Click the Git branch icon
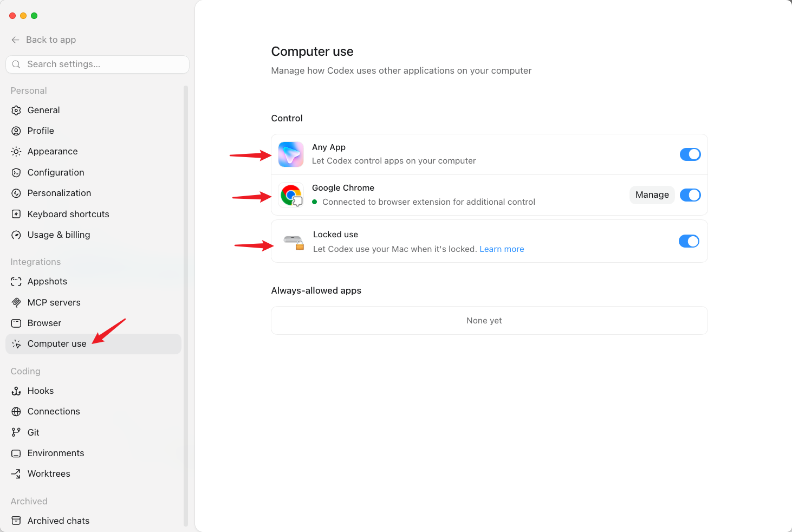Image resolution: width=792 pixels, height=532 pixels. point(16,432)
